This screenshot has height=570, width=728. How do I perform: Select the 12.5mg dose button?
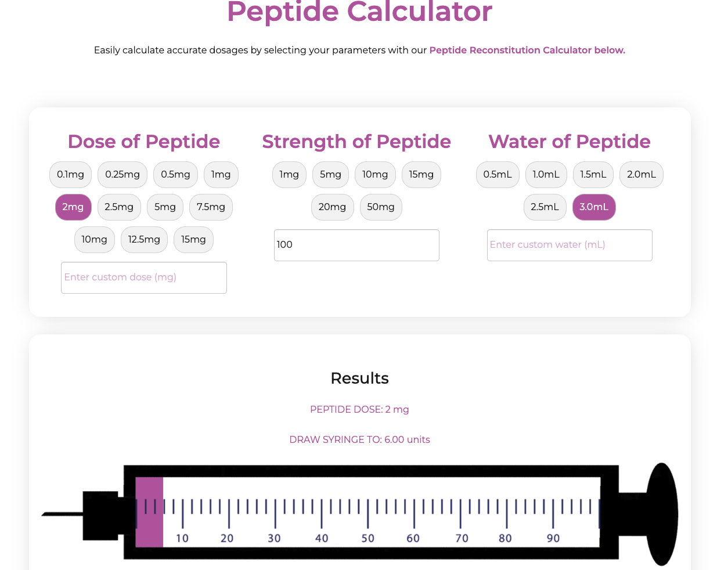(x=144, y=240)
